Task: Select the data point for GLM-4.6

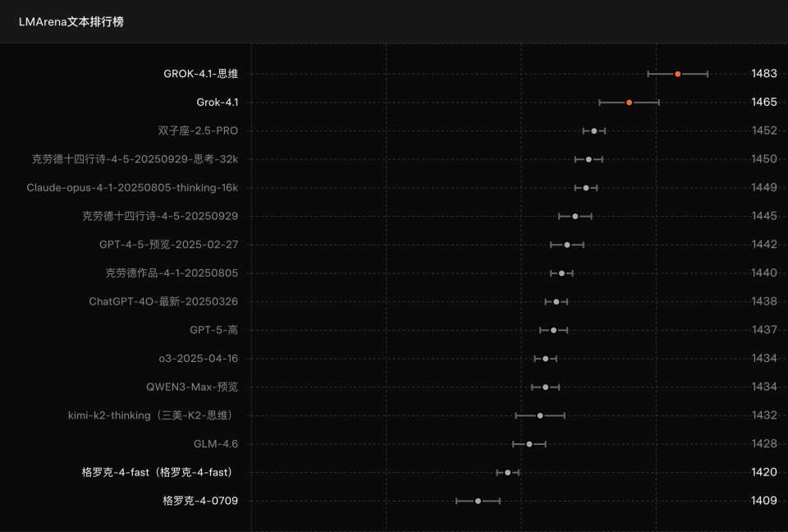Action: click(x=529, y=443)
